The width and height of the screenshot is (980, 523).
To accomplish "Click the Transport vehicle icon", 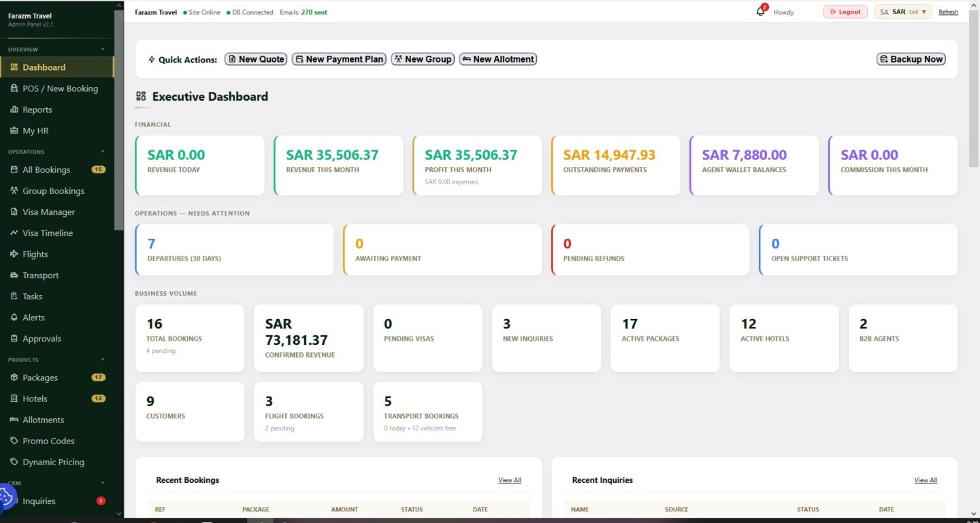I will [14, 275].
